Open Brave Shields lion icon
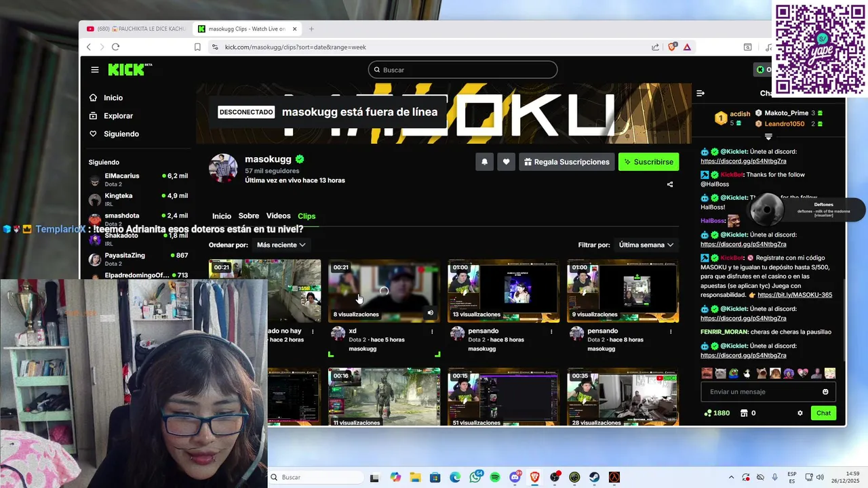The width and height of the screenshot is (868, 488). [672, 47]
